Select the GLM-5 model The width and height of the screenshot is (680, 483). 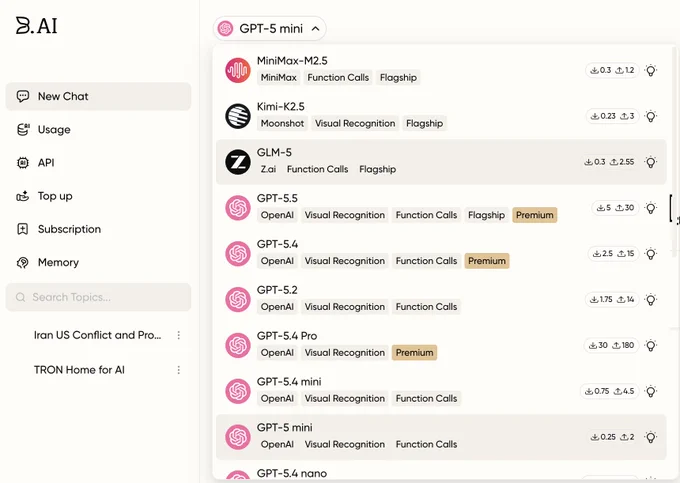coord(441,162)
